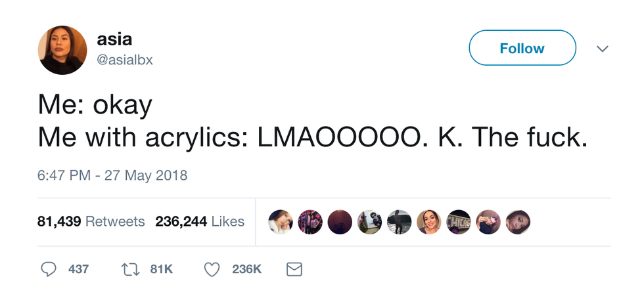Click the second liker avatar showing two people
Viewport: 644px width, 302px height.
(310, 222)
